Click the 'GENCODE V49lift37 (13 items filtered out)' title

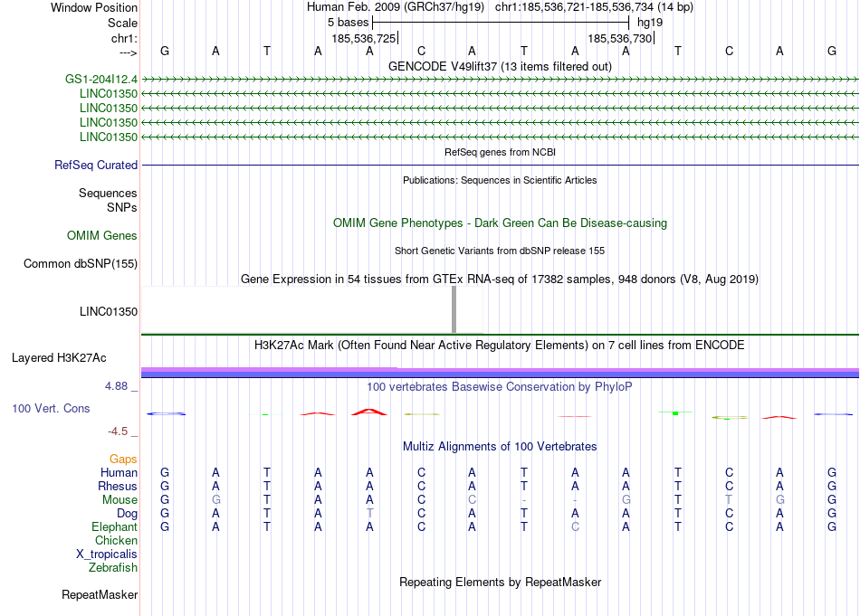point(500,66)
